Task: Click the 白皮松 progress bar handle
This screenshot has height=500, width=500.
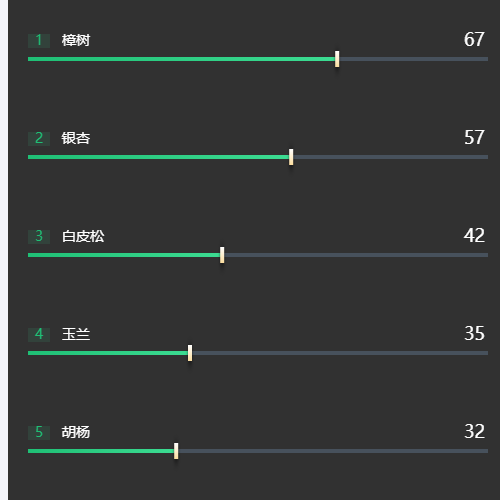Action: coord(222,255)
